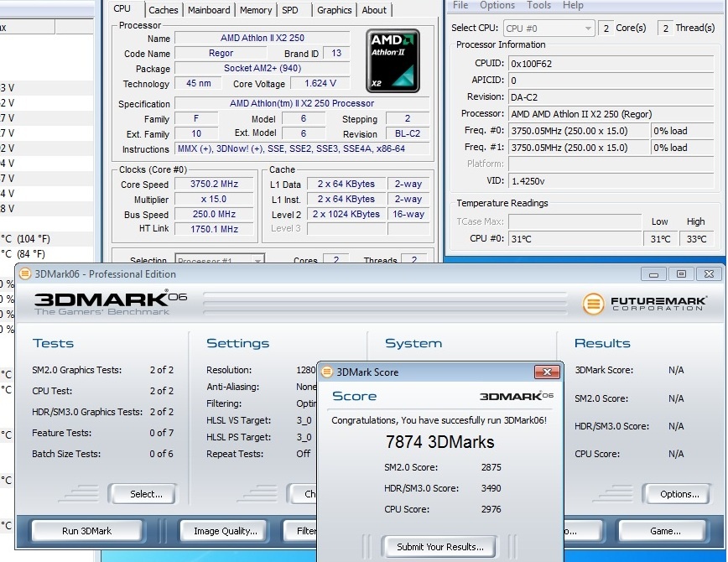
Task: Open the Select CPU dropdown
Action: 549,28
